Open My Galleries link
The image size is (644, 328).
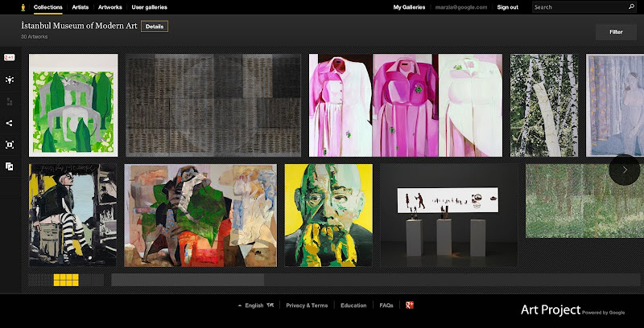[x=409, y=7]
